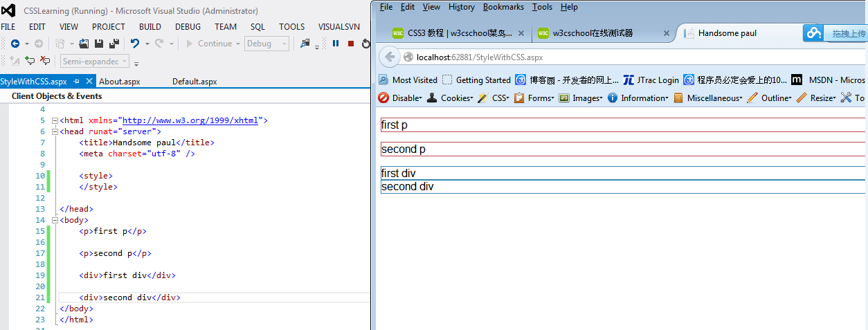868x330 pixels.
Task: Open the CSS web developer menu
Action: click(x=494, y=98)
